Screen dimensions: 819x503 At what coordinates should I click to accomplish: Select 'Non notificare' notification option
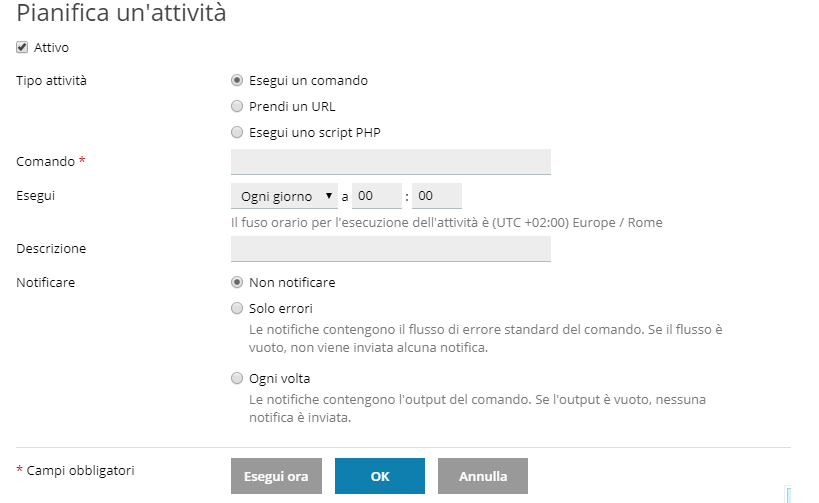coord(237,282)
